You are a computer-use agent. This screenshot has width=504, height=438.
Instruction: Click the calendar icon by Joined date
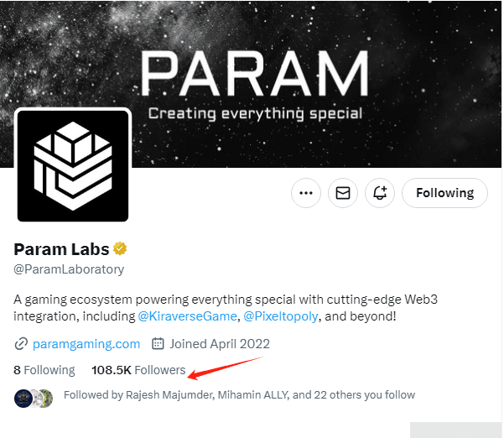click(x=158, y=343)
